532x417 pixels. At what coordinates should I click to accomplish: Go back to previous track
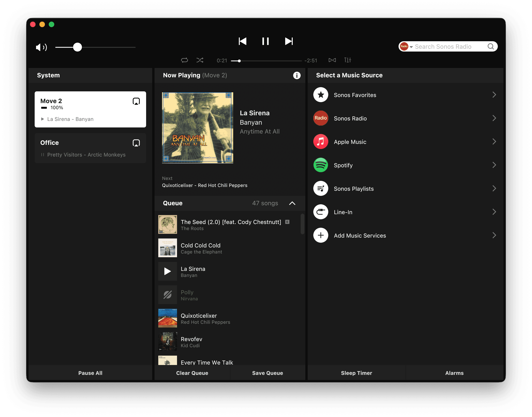242,41
